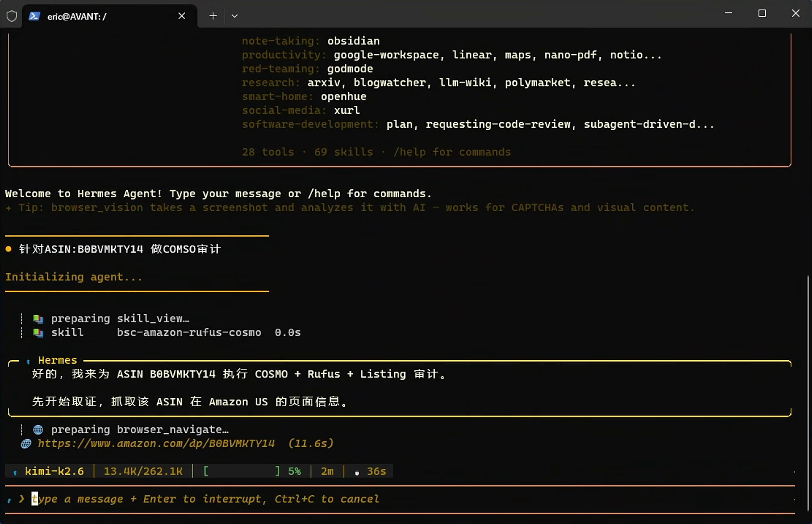Image resolution: width=812 pixels, height=524 pixels.
Task: Click the '5%' usage value
Action: coord(294,471)
